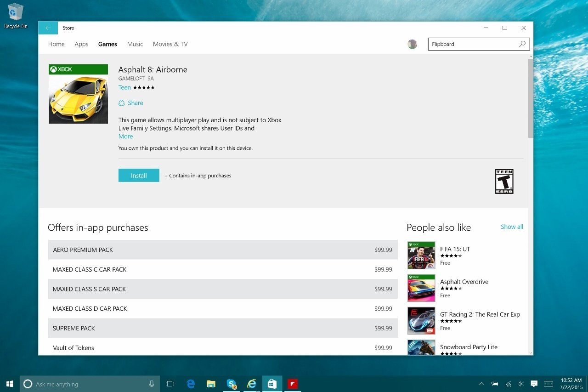Open Snowboard Party Lite game icon
588x392 pixels.
click(421, 347)
